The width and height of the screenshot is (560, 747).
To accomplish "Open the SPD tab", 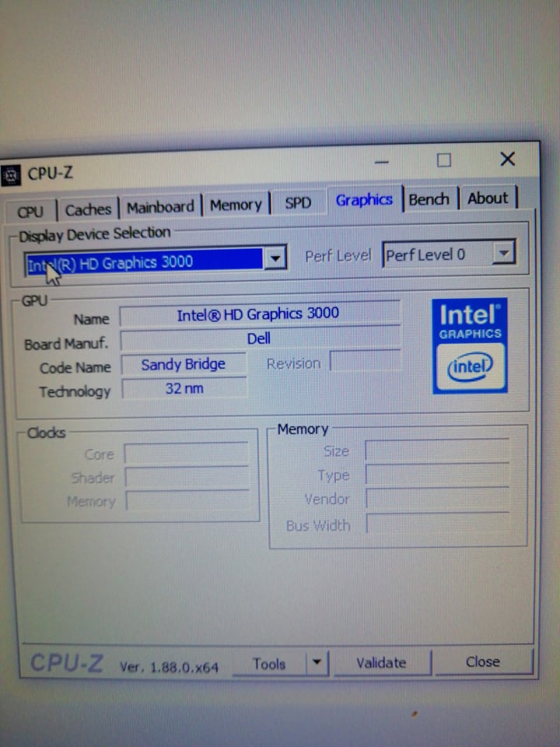I will tap(298, 202).
